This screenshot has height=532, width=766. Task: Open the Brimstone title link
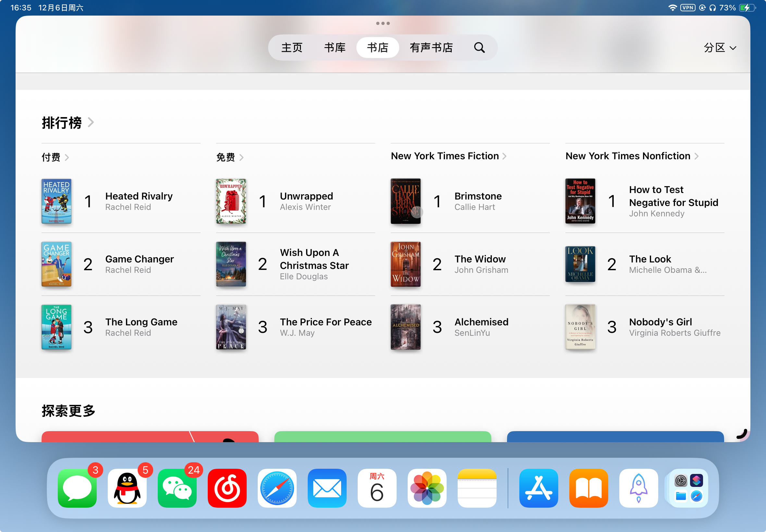pyautogui.click(x=478, y=196)
